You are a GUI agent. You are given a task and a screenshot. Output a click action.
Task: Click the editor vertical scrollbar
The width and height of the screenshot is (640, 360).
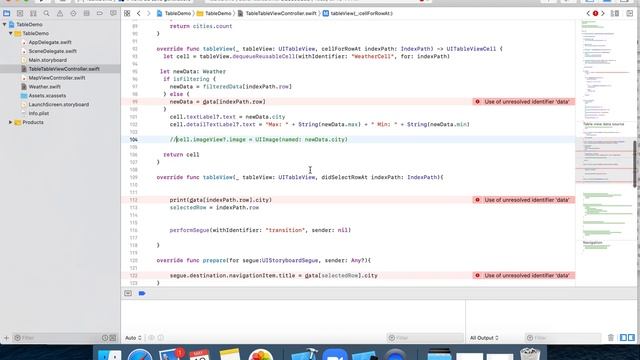635,164
